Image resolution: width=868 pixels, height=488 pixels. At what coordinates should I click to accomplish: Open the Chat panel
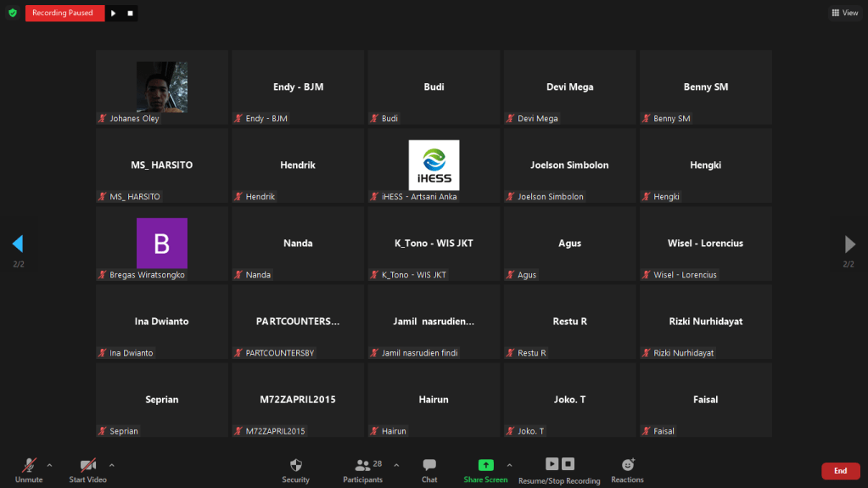[x=429, y=465]
